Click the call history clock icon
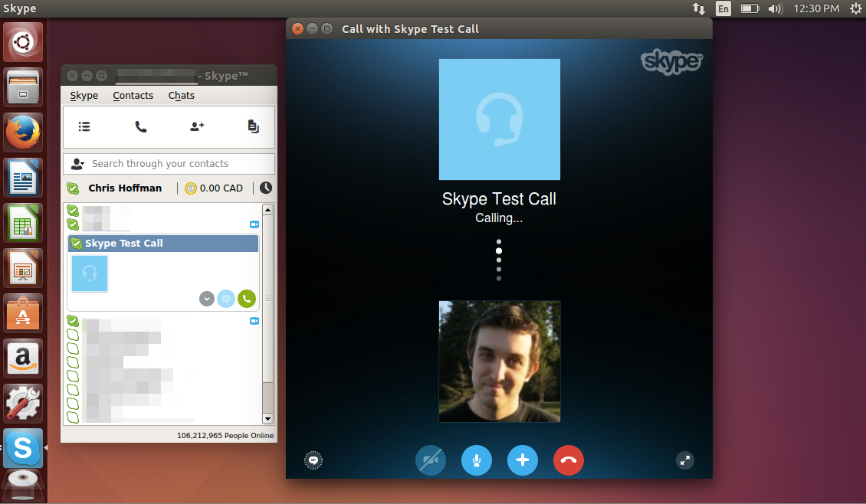Screen dimensions: 866x504 pyautogui.click(x=266, y=188)
